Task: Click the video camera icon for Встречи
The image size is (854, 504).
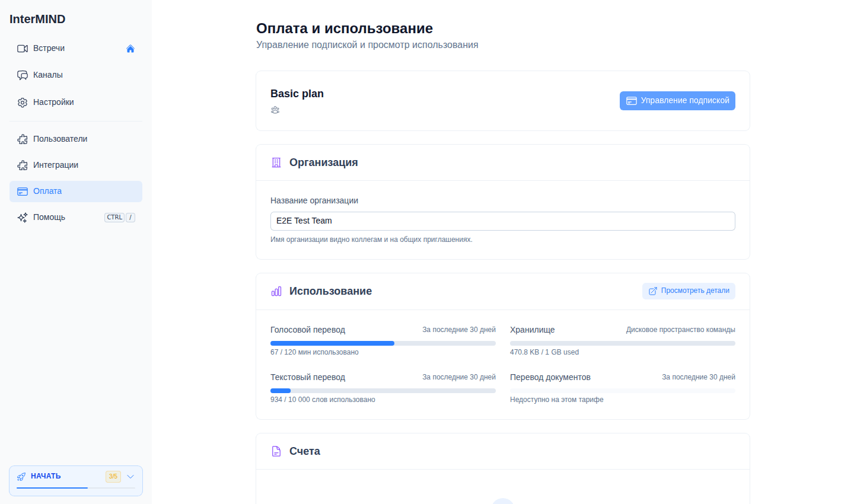Action: 23,49
